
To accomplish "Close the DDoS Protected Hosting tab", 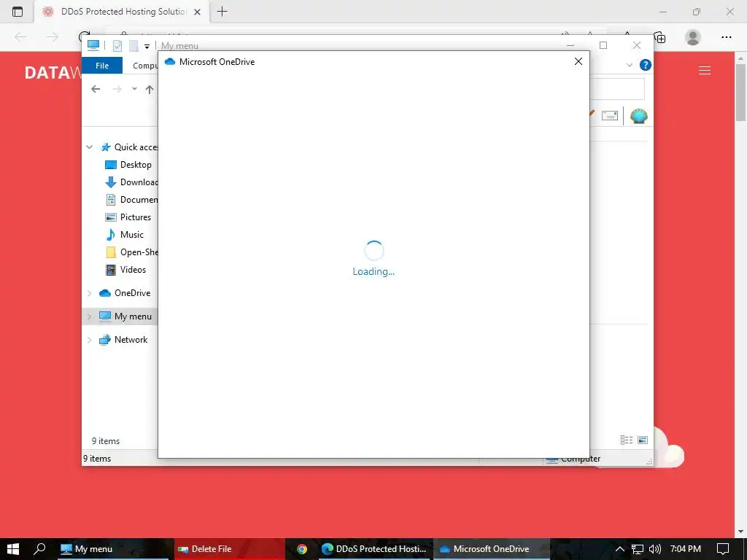I will 197,12.
